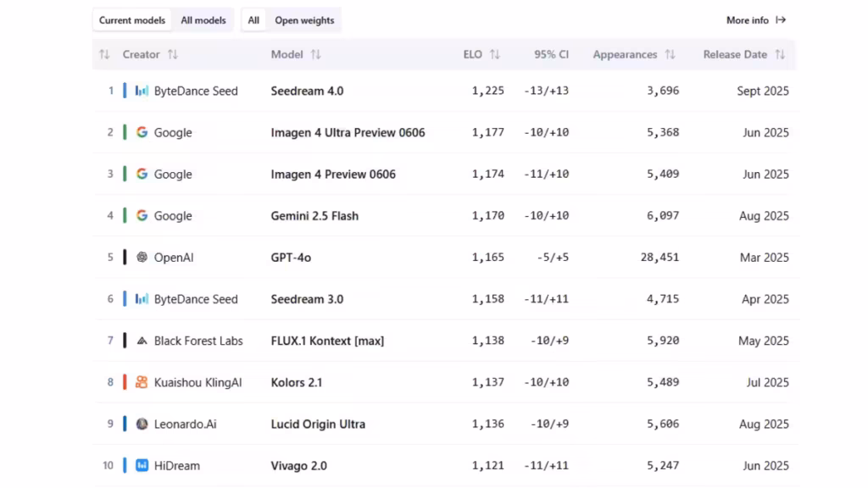Open the Kolors 2.1 model entry
This screenshot has width=868, height=488.
[296, 382]
